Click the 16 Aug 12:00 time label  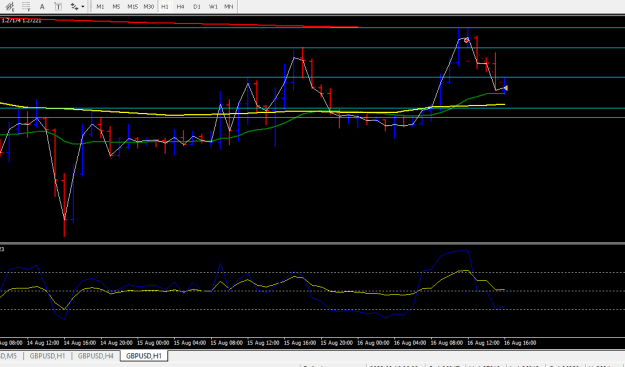483,343
